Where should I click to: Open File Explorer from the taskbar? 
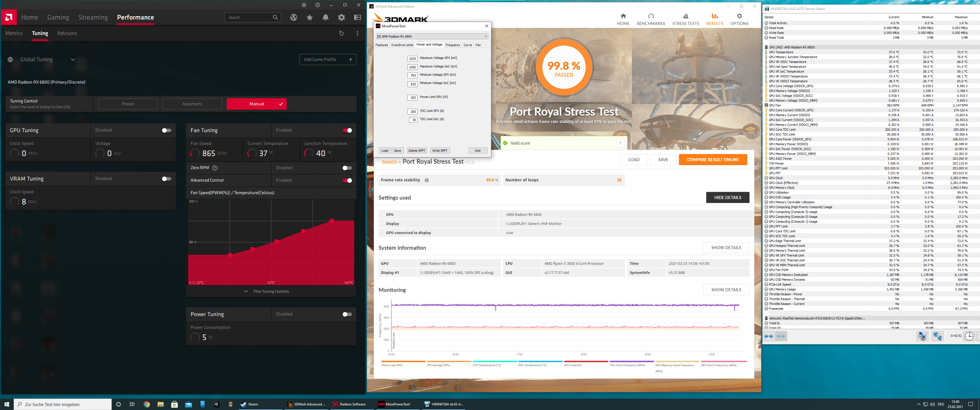coord(161,404)
